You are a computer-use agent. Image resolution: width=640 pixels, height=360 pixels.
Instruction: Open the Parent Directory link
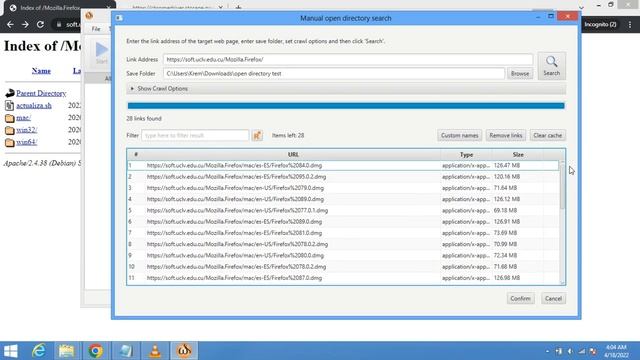tap(41, 93)
